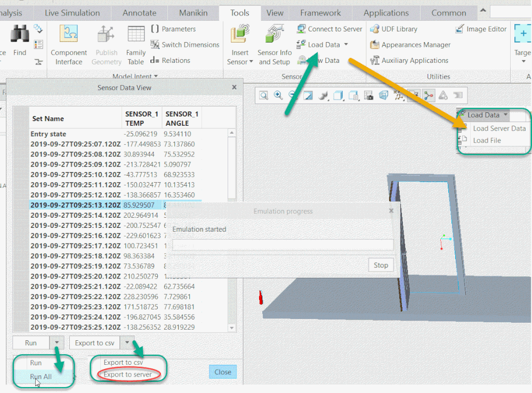
Task: Click the Refit view icon
Action: (x=264, y=95)
